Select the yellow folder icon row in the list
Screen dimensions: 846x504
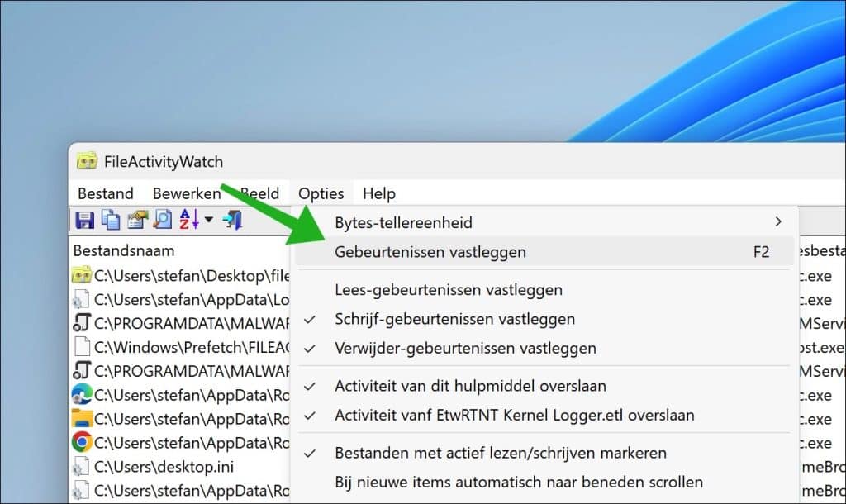click(x=180, y=419)
